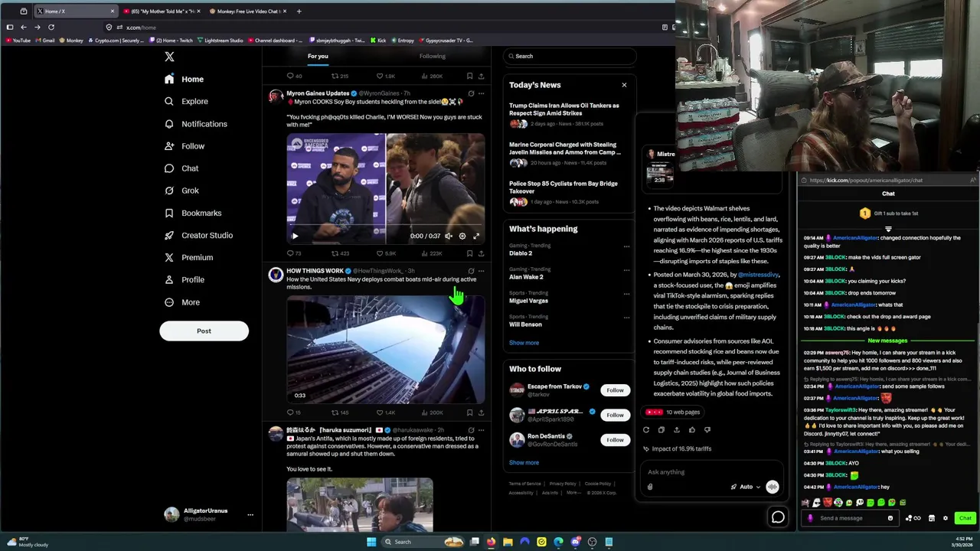Open the floating chat bubble button

tap(778, 517)
